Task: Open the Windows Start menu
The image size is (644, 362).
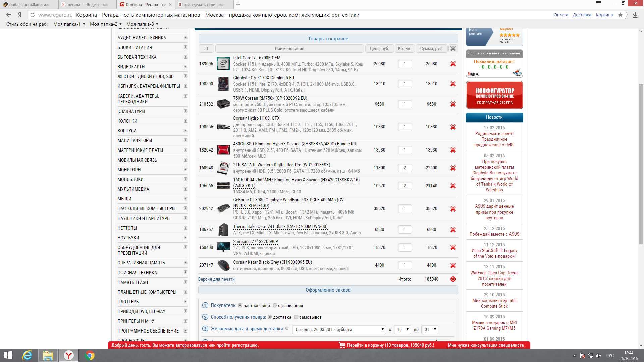Action: point(8,355)
